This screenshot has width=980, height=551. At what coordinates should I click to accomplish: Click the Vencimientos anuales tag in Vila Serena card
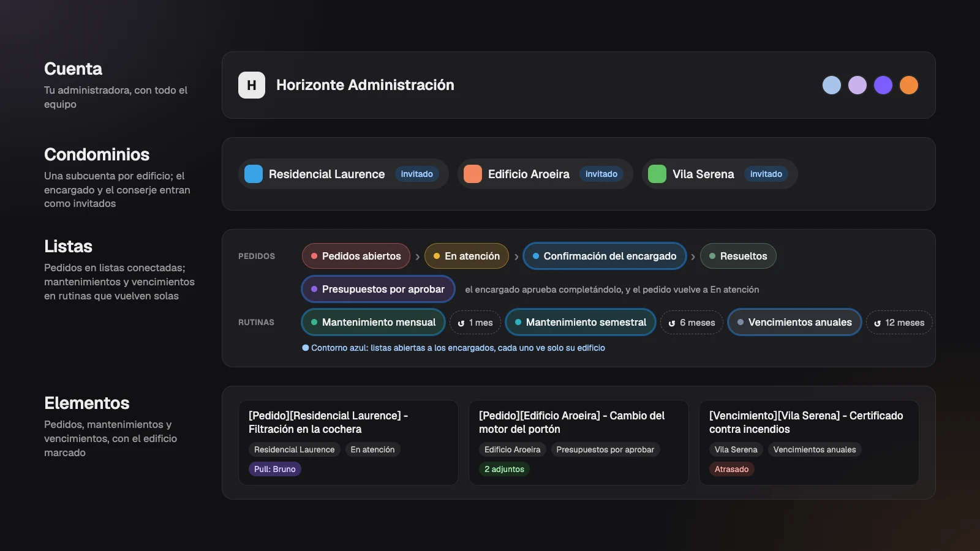pyautogui.click(x=815, y=449)
